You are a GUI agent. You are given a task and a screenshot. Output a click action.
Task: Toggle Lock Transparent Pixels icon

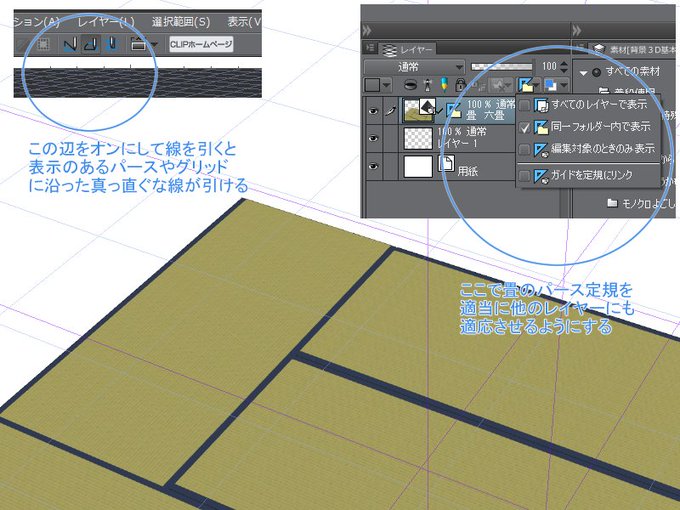pyautogui.click(x=478, y=86)
